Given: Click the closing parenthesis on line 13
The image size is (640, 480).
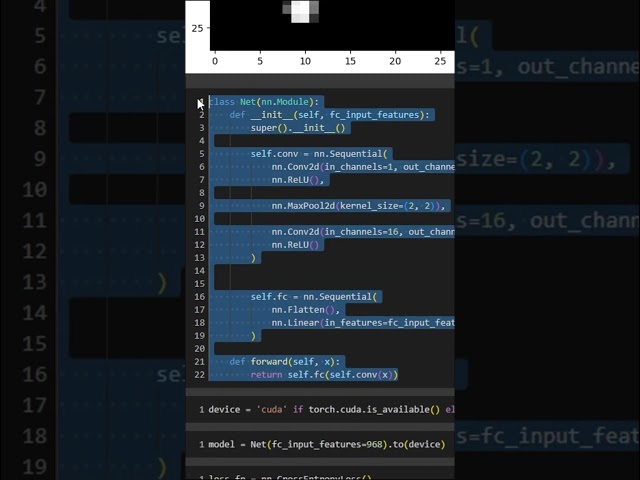Looking at the screenshot, I should pyautogui.click(x=253, y=258).
